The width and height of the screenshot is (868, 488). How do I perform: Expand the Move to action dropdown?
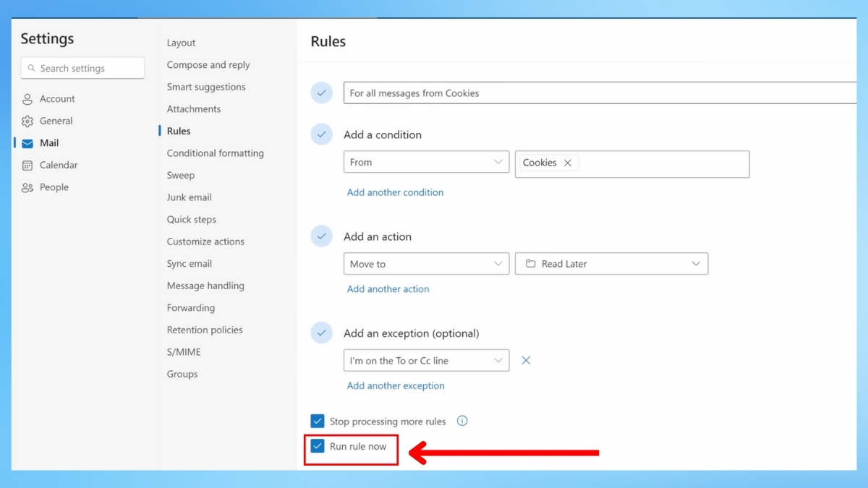[x=426, y=264]
